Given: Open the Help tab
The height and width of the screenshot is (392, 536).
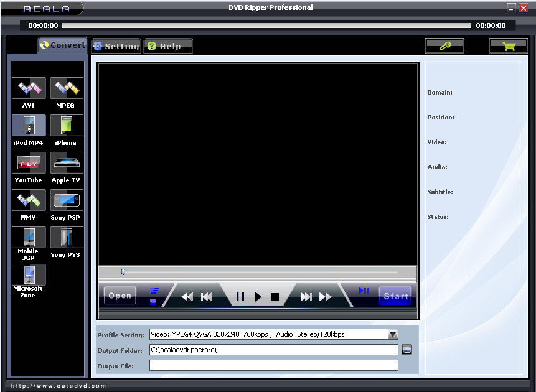Looking at the screenshot, I should (x=168, y=46).
